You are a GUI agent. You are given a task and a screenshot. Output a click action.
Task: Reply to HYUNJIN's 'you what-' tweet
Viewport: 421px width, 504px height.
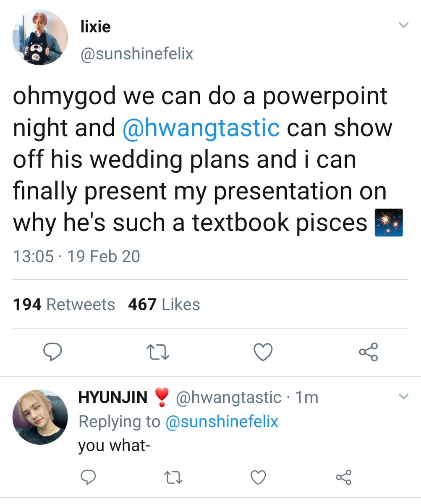[x=88, y=477]
